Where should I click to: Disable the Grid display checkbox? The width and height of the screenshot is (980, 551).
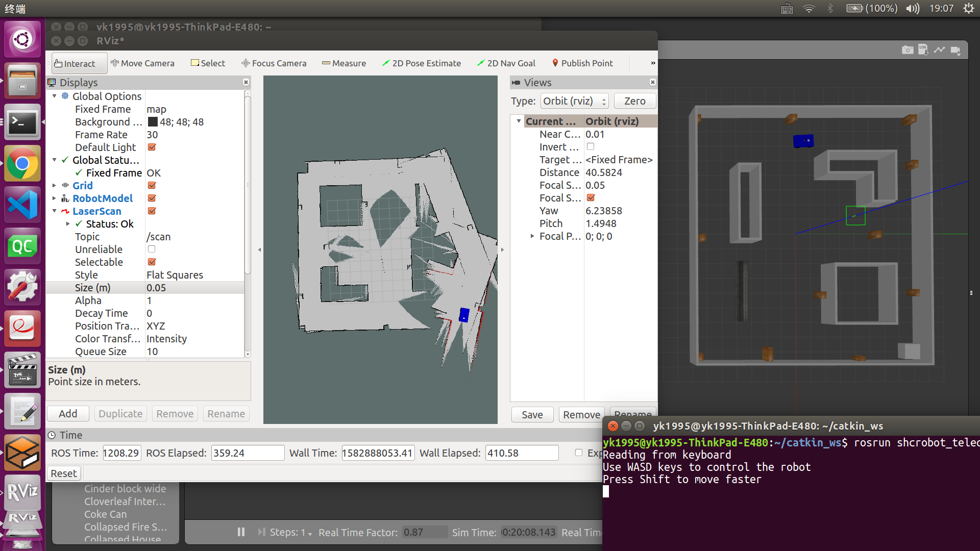152,186
